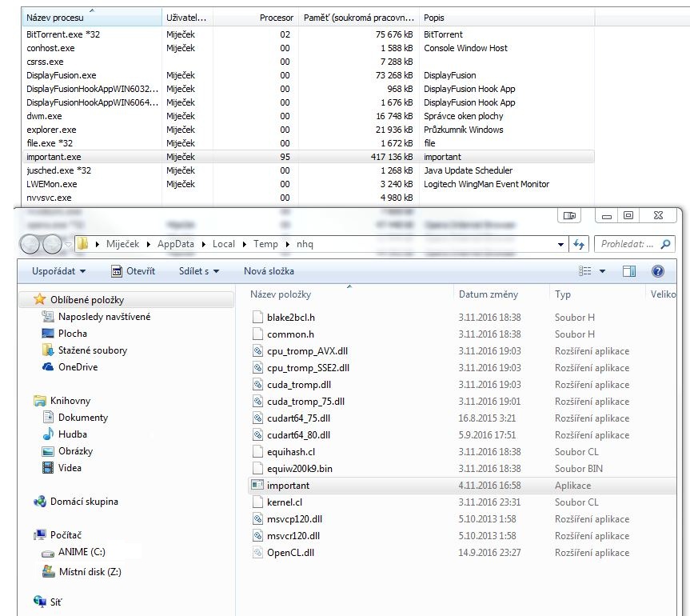
Task: Open the view options dropdown arrow
Action: tap(602, 271)
